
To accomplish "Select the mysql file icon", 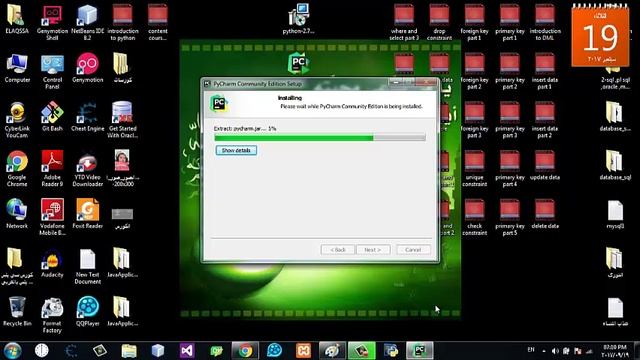I will pyautogui.click(x=615, y=214).
